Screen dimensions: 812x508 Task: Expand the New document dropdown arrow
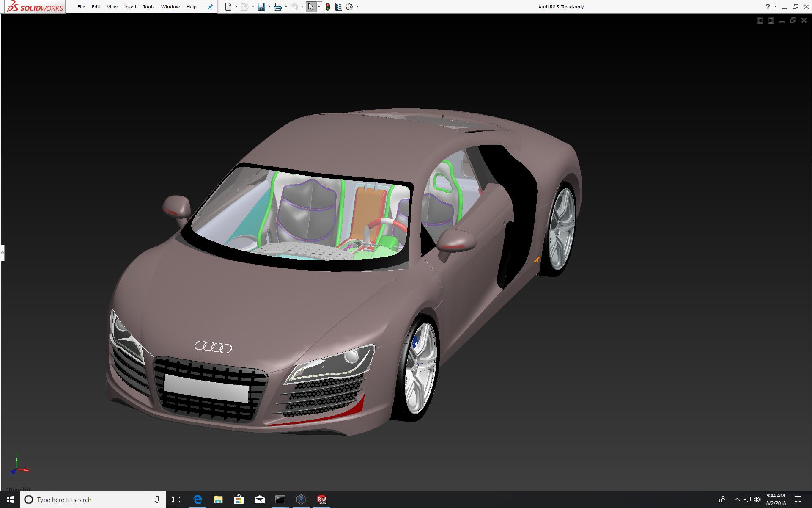tap(236, 7)
